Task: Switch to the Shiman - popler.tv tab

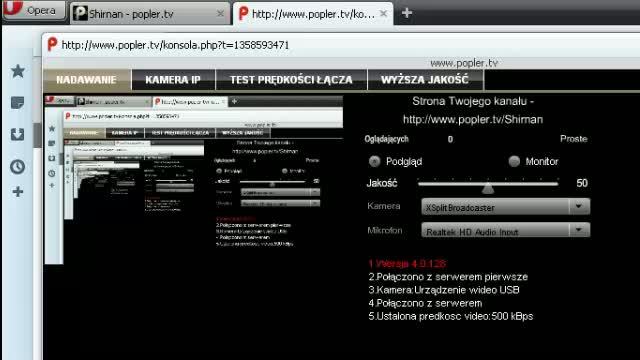Action: 149,14
